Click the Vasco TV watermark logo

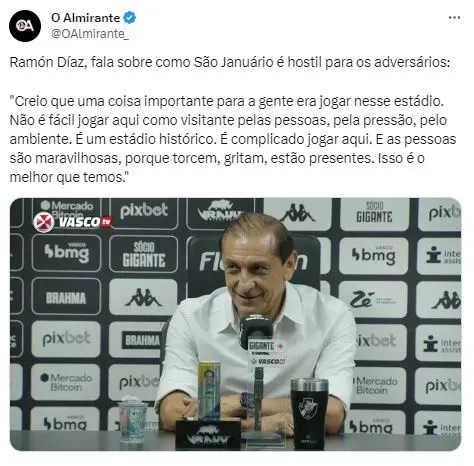click(x=72, y=222)
